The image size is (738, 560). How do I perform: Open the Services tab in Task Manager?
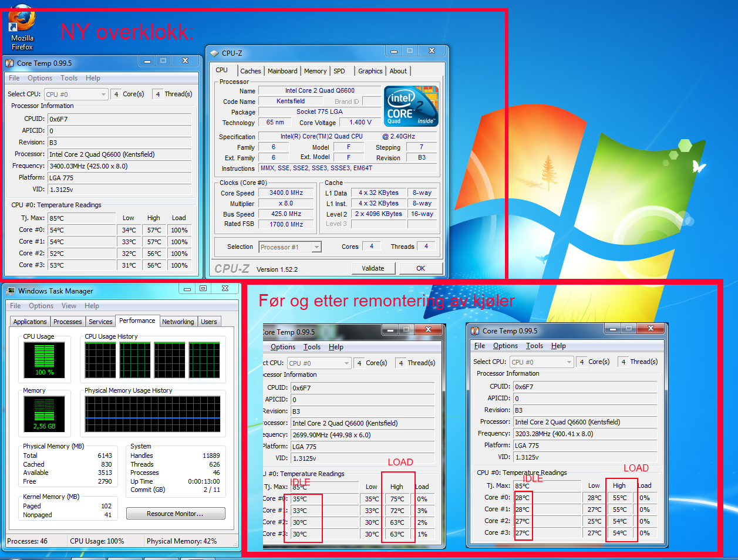coord(100,322)
